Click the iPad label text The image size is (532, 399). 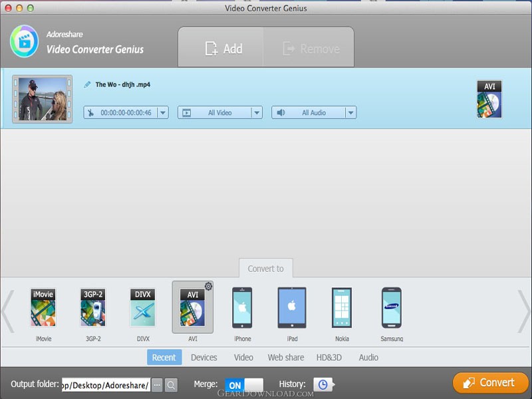pos(292,338)
